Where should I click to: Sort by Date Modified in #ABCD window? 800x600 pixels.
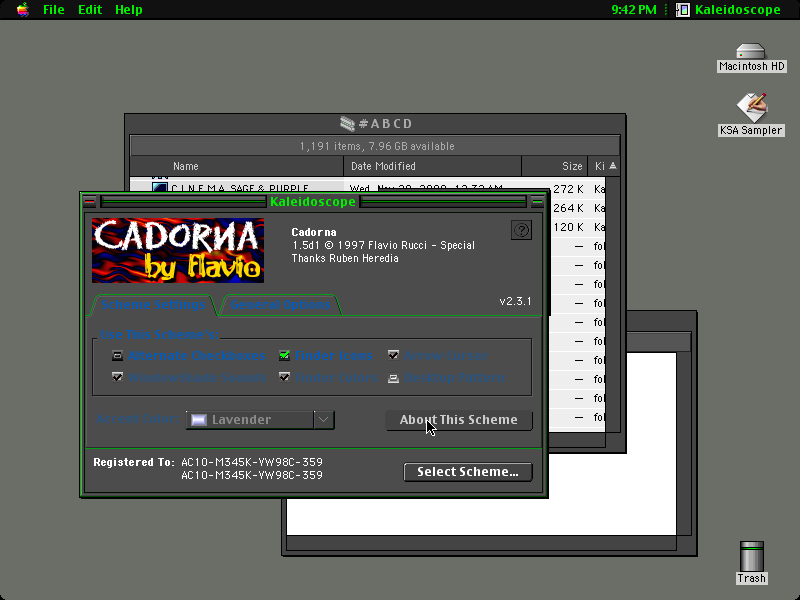tap(433, 166)
